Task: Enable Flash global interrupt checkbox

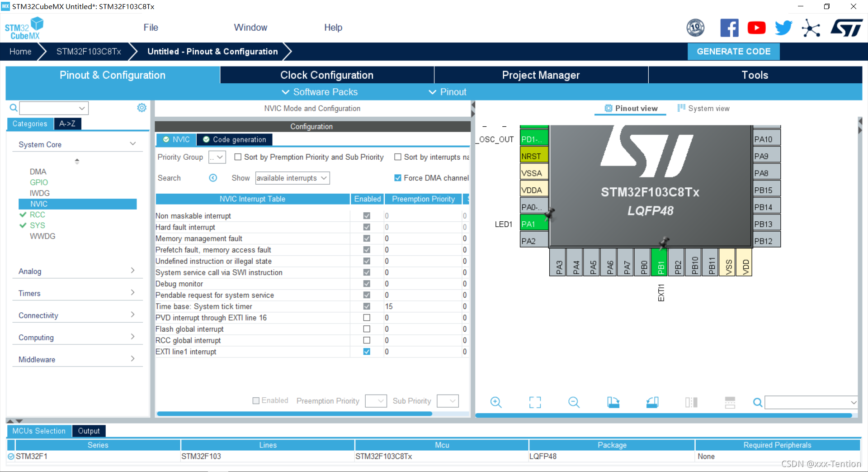Action: tap(367, 329)
